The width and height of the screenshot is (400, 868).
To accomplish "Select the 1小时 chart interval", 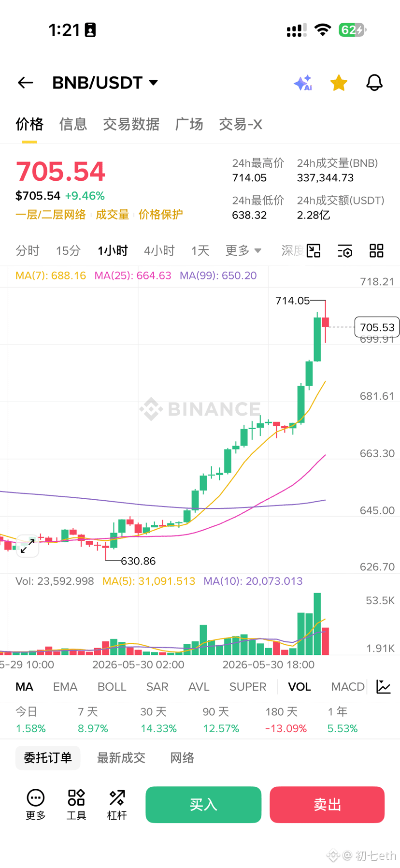I will pyautogui.click(x=113, y=251).
